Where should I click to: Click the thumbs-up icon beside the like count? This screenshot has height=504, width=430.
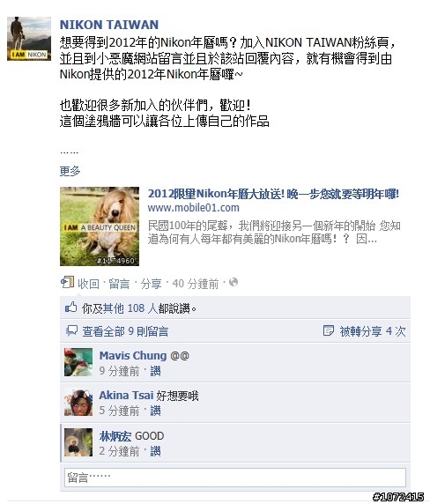(x=70, y=308)
